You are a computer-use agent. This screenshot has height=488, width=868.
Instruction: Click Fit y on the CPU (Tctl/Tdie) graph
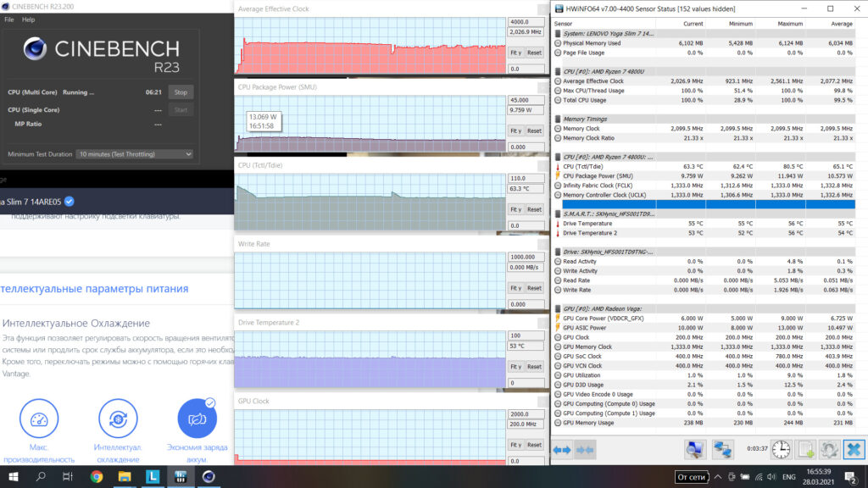pyautogui.click(x=516, y=209)
